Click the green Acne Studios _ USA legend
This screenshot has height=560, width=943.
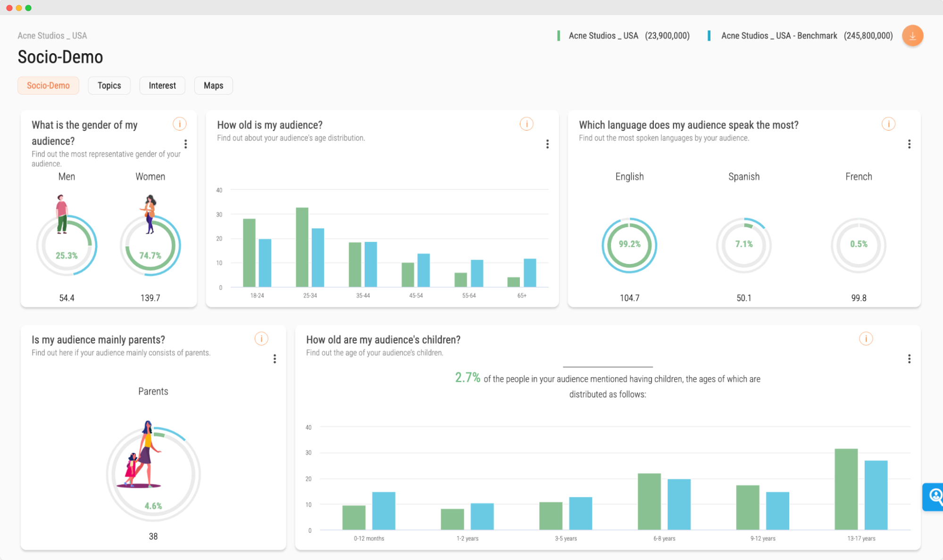623,35
